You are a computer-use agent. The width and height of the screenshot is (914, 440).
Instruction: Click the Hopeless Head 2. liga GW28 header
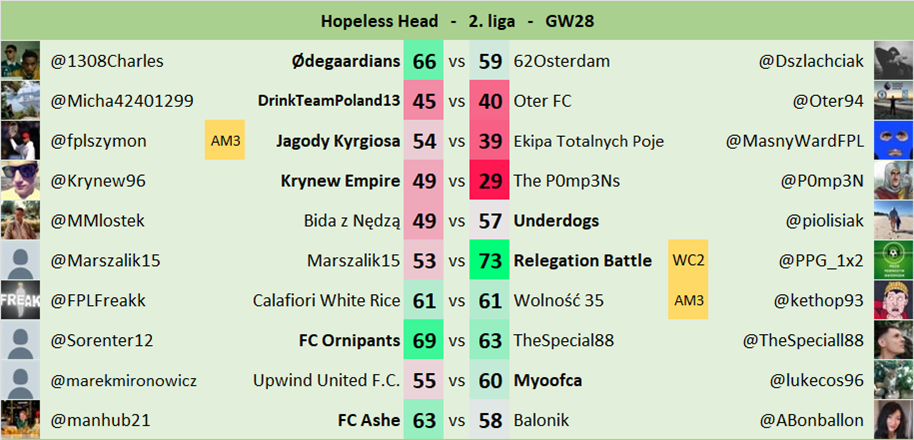coord(457,20)
